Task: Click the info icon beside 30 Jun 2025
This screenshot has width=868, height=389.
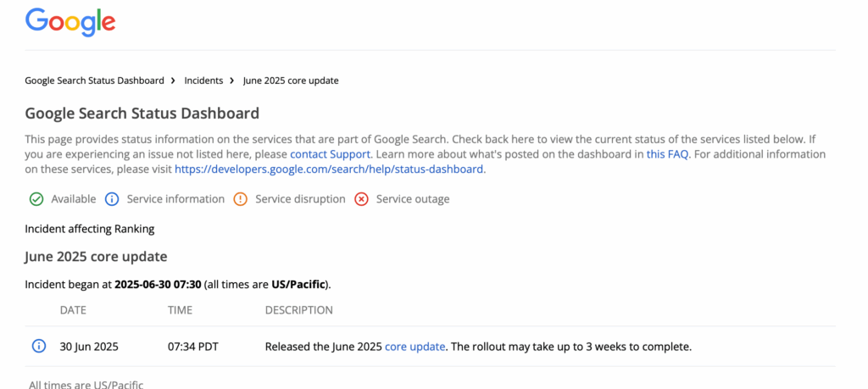Action: coord(38,346)
